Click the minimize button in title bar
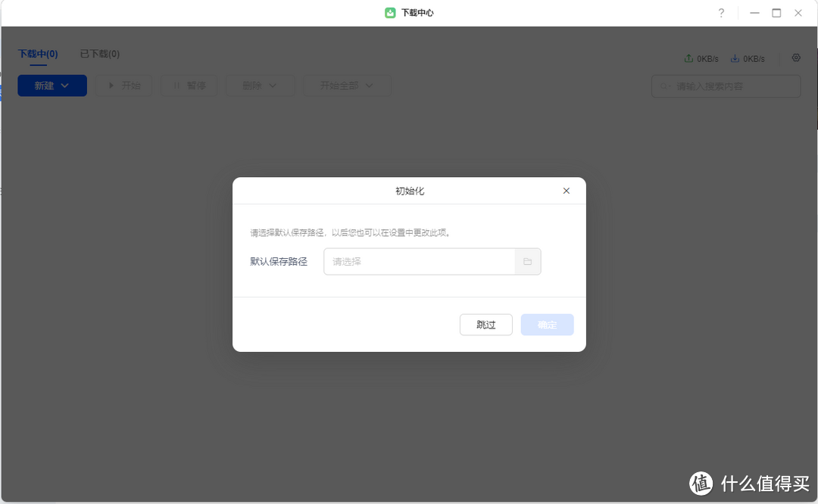Image resolution: width=818 pixels, height=504 pixels. [x=754, y=13]
